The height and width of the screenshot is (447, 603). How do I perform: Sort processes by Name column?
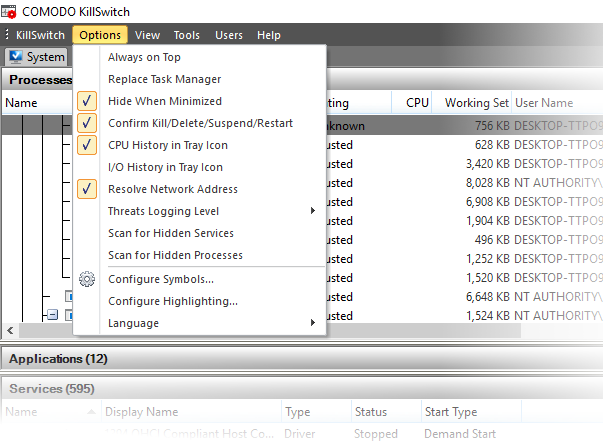[37, 103]
